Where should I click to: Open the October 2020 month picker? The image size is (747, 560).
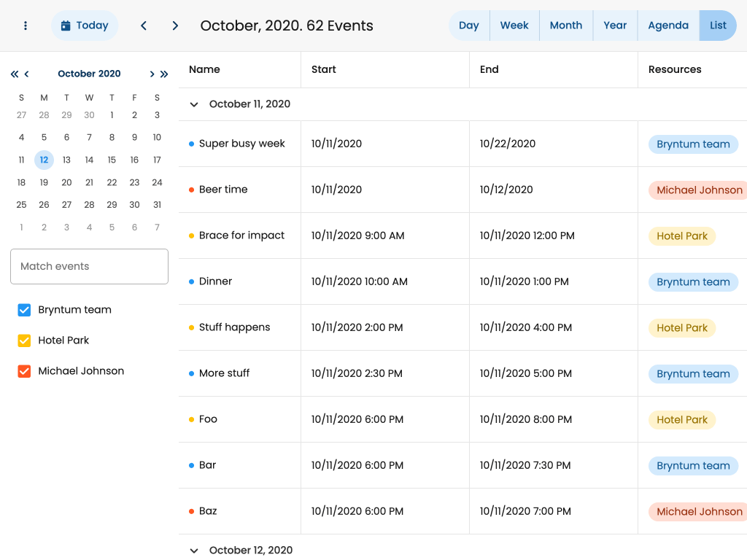(89, 74)
